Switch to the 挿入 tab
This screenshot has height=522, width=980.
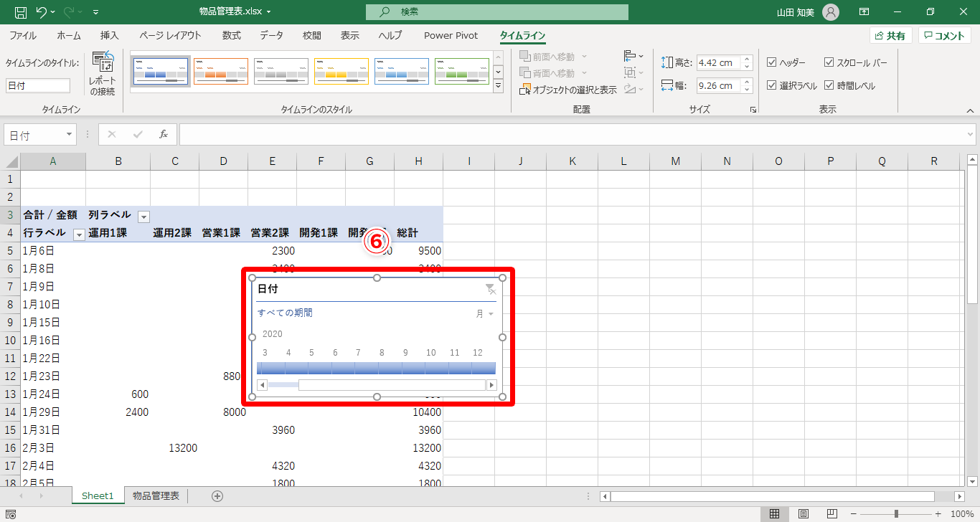[110, 36]
